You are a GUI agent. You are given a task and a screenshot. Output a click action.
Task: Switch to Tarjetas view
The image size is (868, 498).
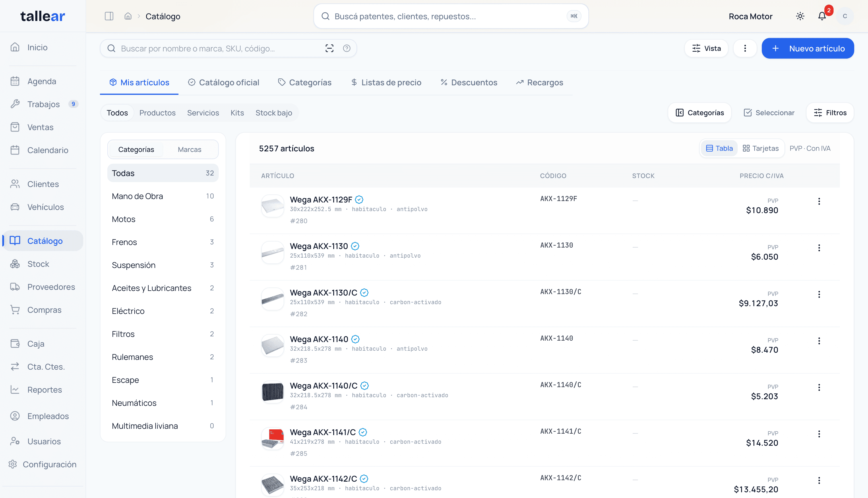pos(760,148)
